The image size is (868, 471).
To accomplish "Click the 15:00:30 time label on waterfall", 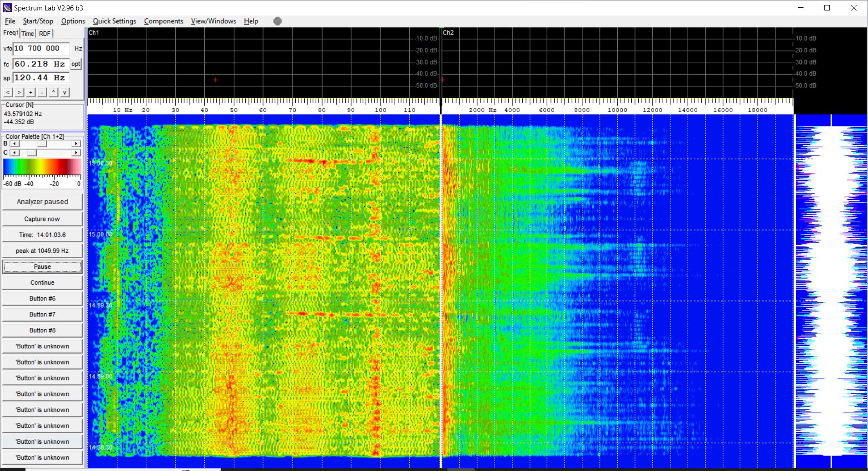I will pos(100,163).
